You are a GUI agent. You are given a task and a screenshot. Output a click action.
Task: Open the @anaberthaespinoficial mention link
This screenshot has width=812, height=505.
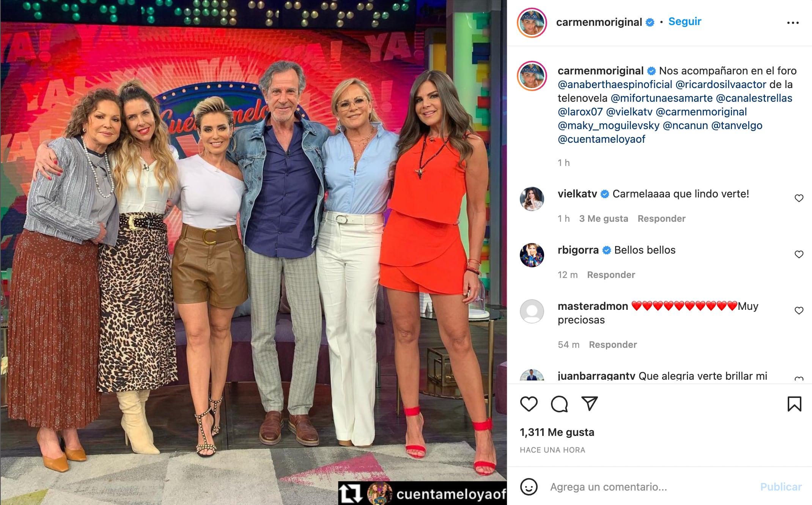coord(615,84)
